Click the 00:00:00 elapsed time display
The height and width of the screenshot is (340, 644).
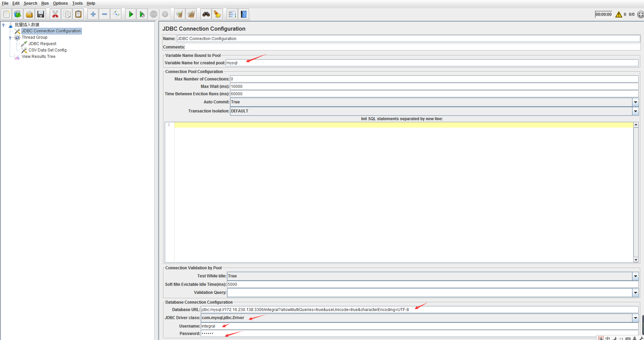point(604,14)
